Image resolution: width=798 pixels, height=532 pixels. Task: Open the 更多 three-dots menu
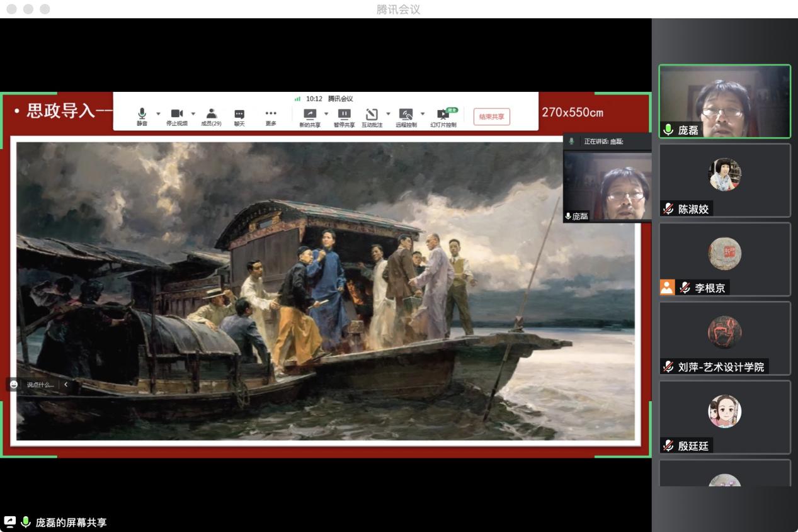click(271, 115)
